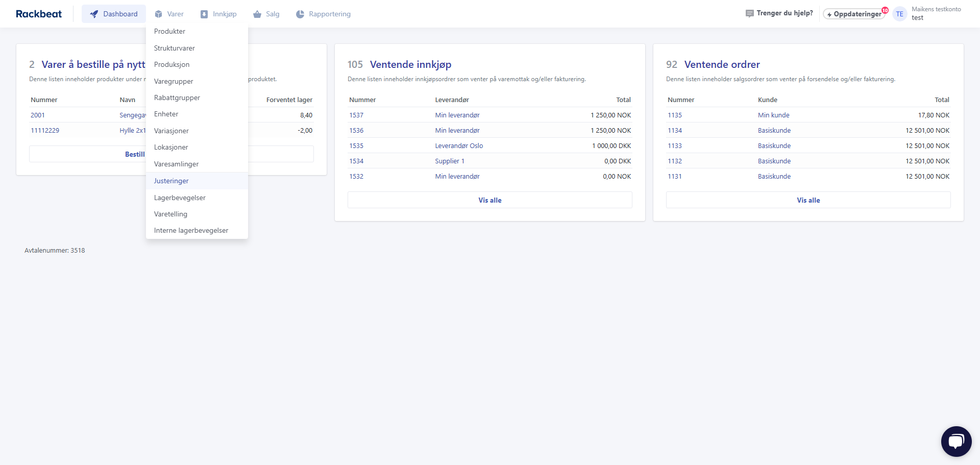The height and width of the screenshot is (465, 980).
Task: Click the Rackbeat logo
Action: coord(39,14)
